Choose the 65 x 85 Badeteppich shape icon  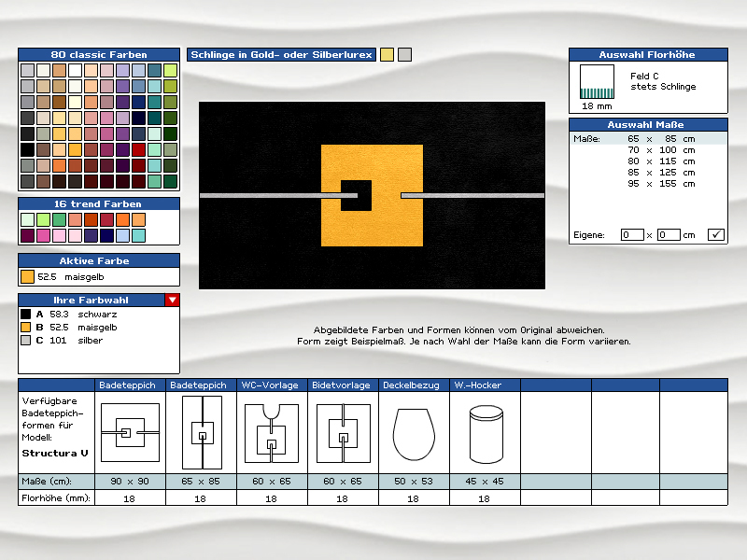[x=201, y=432]
